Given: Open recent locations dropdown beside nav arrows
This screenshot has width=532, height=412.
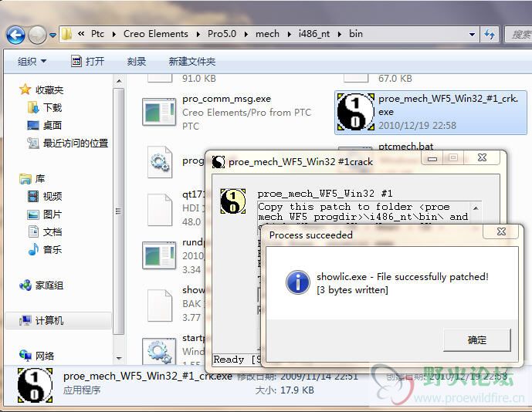Looking at the screenshot, I should coord(53,35).
